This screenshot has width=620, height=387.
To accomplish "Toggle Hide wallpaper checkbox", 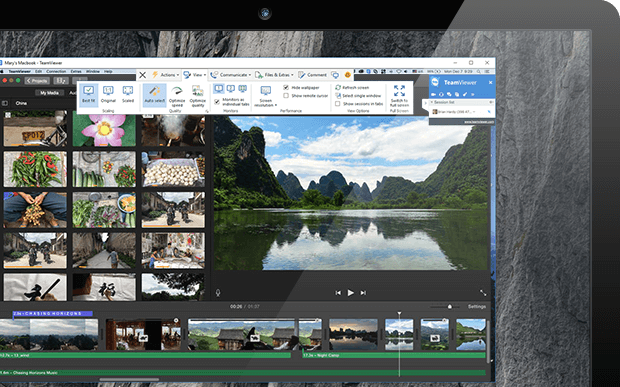I will click(x=286, y=87).
